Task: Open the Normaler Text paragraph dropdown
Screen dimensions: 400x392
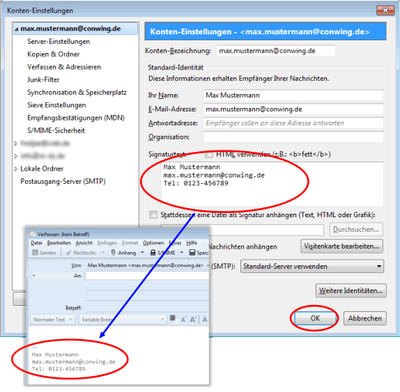Action: click(52, 319)
